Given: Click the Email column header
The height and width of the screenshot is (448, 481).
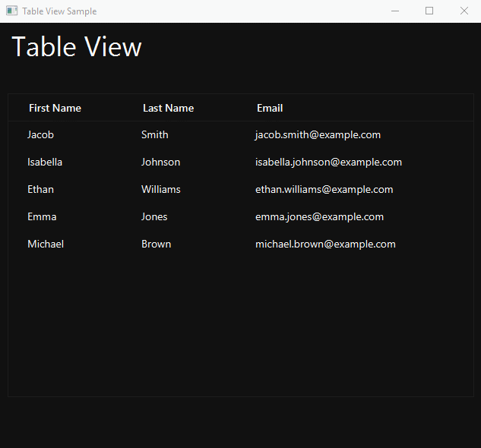Looking at the screenshot, I should (x=270, y=108).
